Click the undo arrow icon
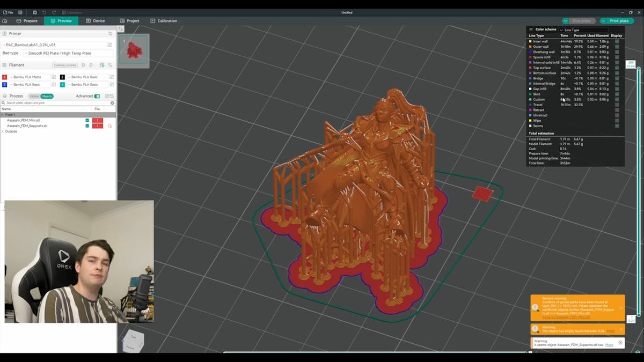The height and width of the screenshot is (362, 644). (x=44, y=12)
